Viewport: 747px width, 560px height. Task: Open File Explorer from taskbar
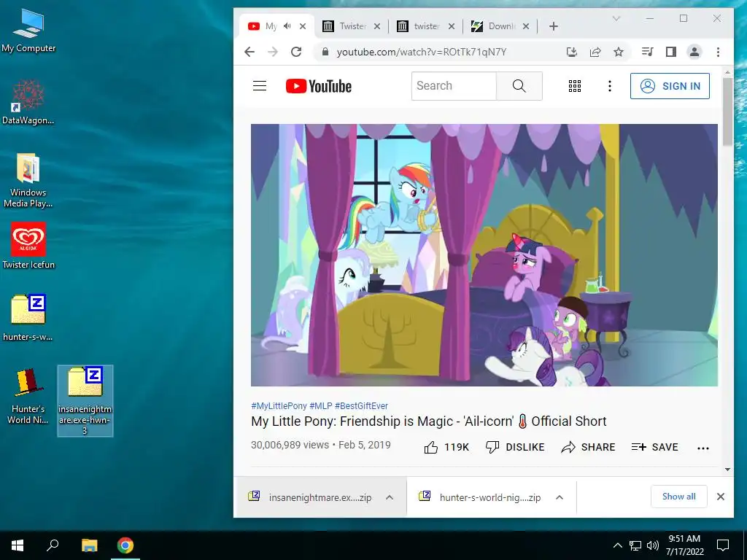[x=89, y=545]
